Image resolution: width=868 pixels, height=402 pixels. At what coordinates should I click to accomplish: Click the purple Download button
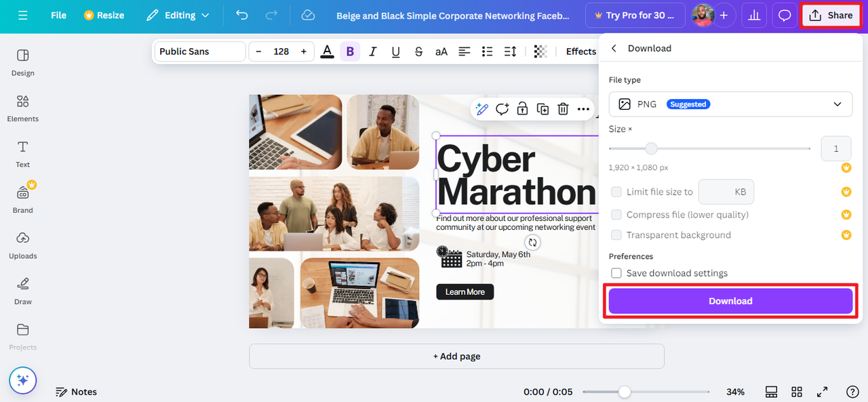[730, 301]
